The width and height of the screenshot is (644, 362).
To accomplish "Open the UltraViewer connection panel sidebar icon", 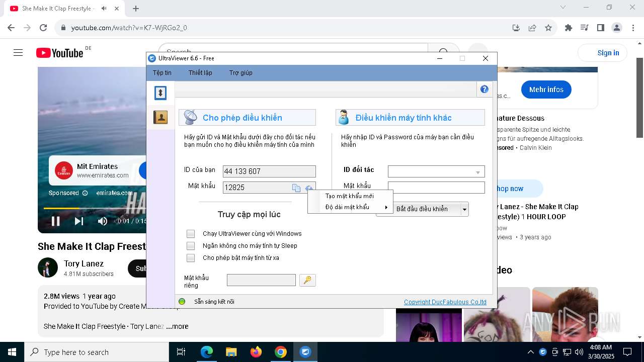I will (160, 93).
